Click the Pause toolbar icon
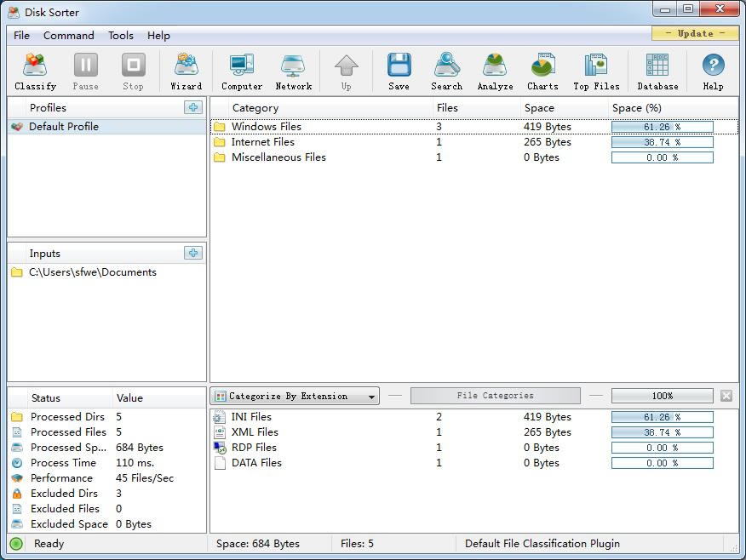The height and width of the screenshot is (560, 746). pos(86,71)
